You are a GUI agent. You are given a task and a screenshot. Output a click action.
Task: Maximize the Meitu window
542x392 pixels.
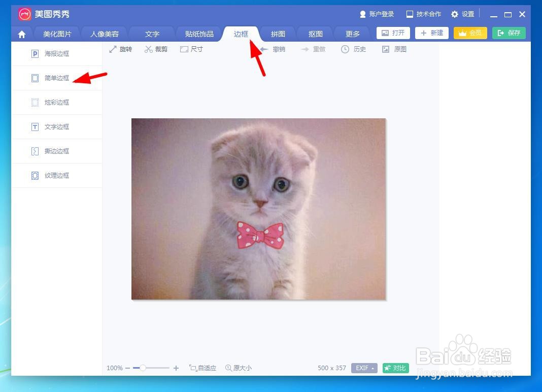click(508, 15)
